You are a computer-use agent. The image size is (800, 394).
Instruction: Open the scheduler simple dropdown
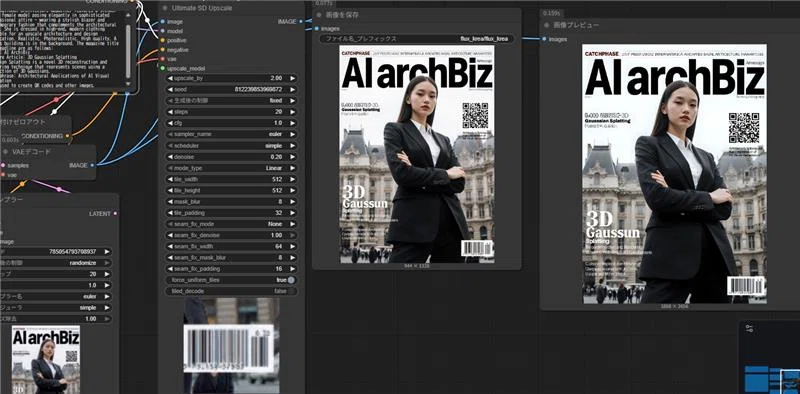(232, 145)
